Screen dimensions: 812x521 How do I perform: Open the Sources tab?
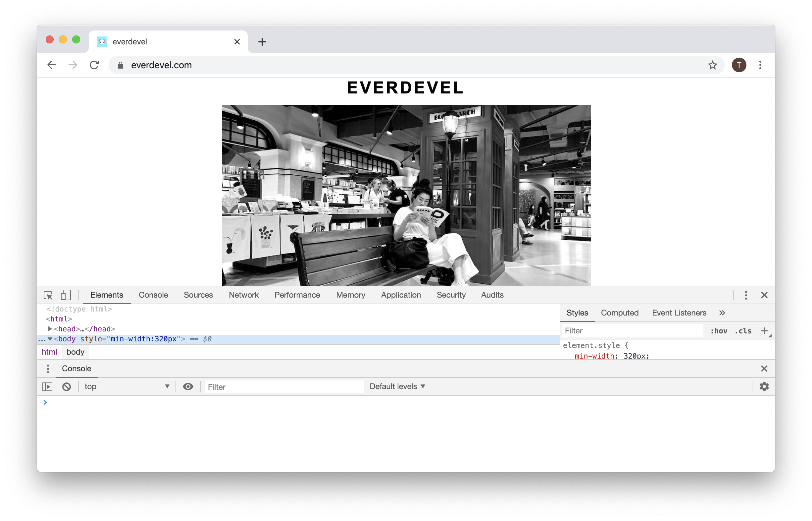[198, 295]
